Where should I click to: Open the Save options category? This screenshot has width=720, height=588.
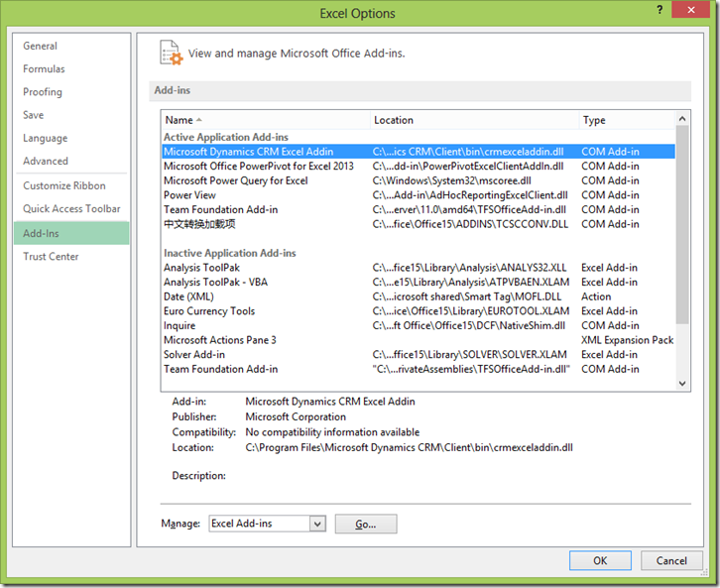71,115
